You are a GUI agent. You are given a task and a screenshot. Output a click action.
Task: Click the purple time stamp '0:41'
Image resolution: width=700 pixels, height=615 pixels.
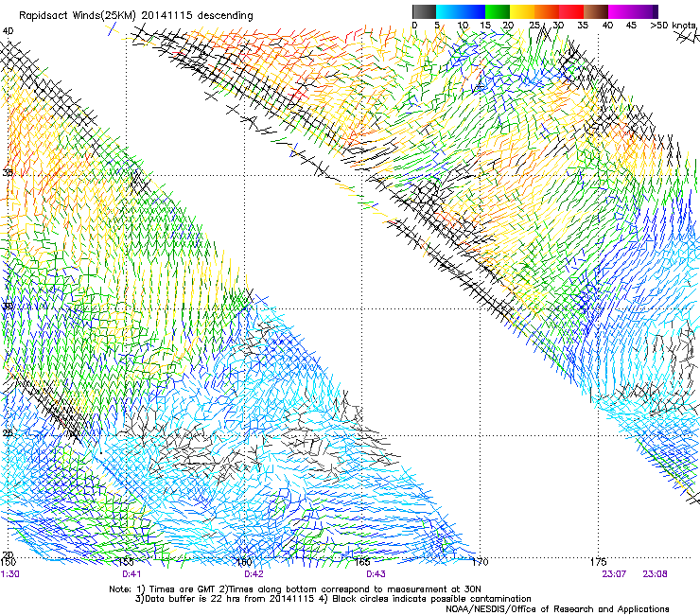coord(131,574)
